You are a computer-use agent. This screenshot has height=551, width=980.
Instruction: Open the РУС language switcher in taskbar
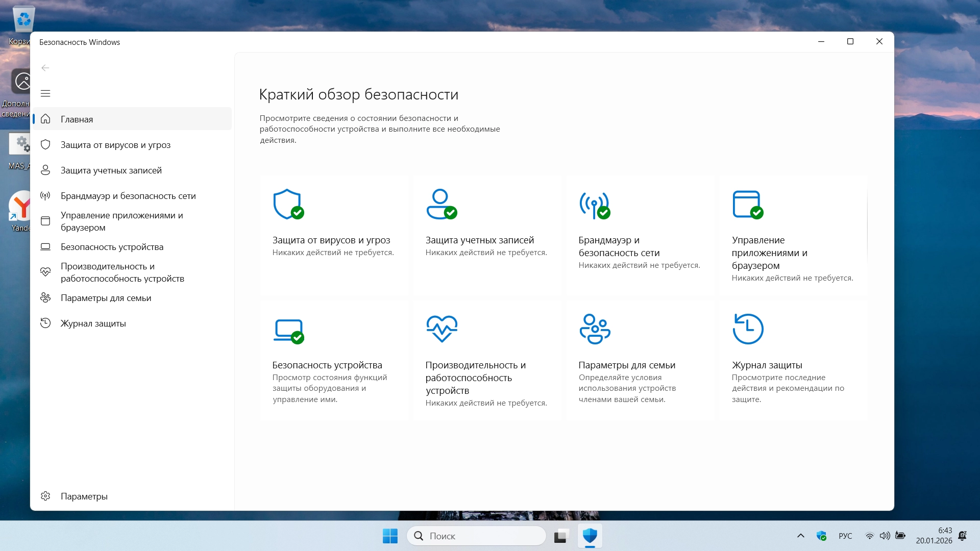click(x=845, y=536)
